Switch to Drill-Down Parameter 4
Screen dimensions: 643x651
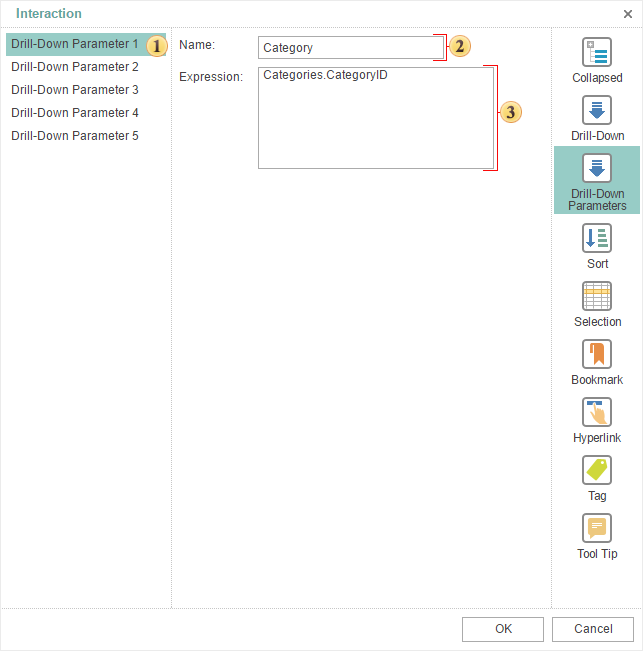point(75,113)
